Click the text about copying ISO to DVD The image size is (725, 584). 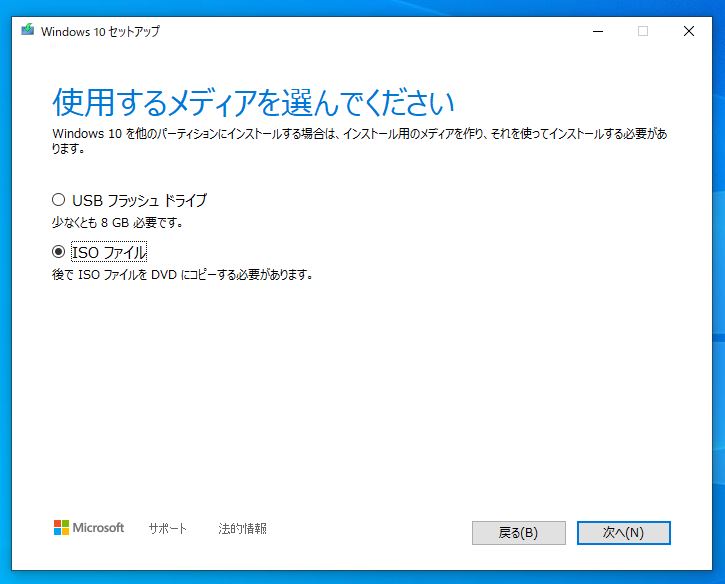183,275
